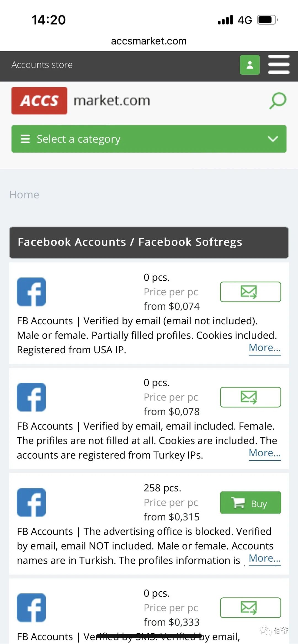The width and height of the screenshot is (298, 644).
Task: Open the hamburger menu icon
Action: 279,64
